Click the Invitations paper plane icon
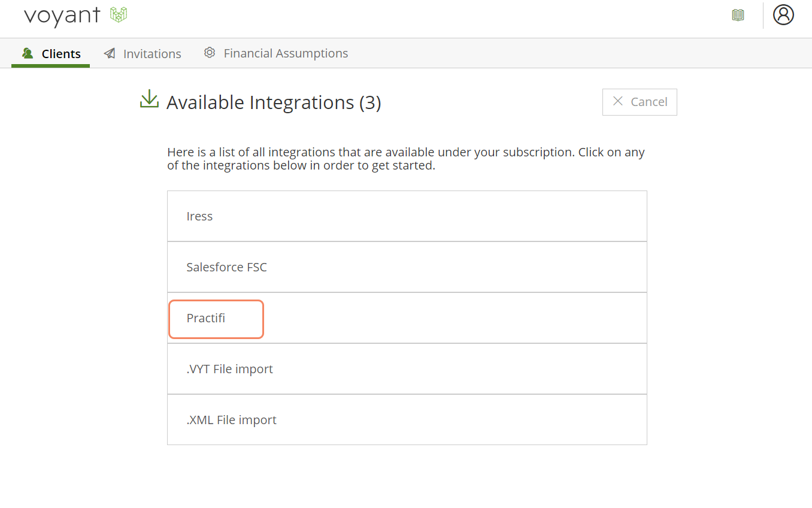Viewport: 812px width, 508px height. [110, 53]
